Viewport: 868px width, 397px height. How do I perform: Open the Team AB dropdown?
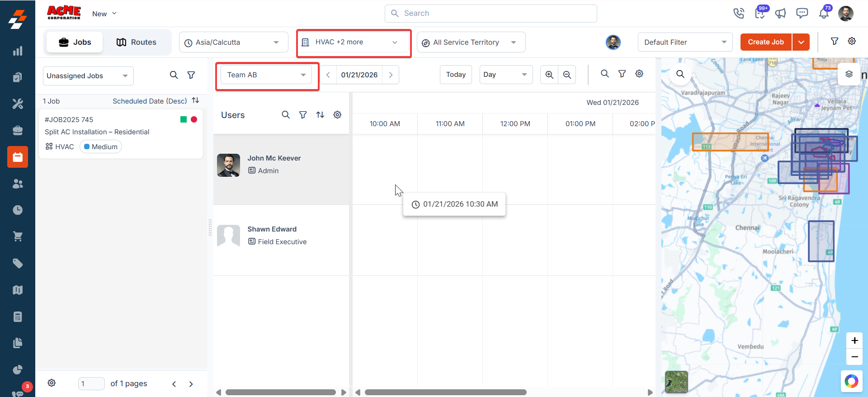pyautogui.click(x=266, y=75)
